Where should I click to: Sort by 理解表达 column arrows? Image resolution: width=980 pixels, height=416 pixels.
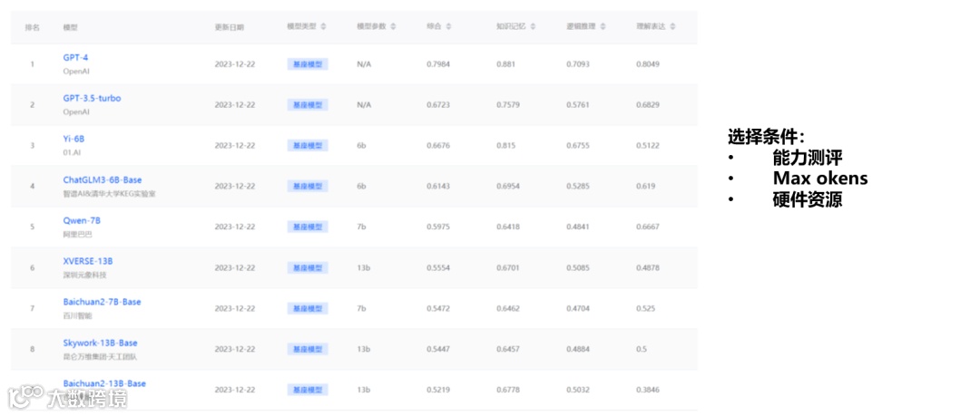click(x=671, y=27)
